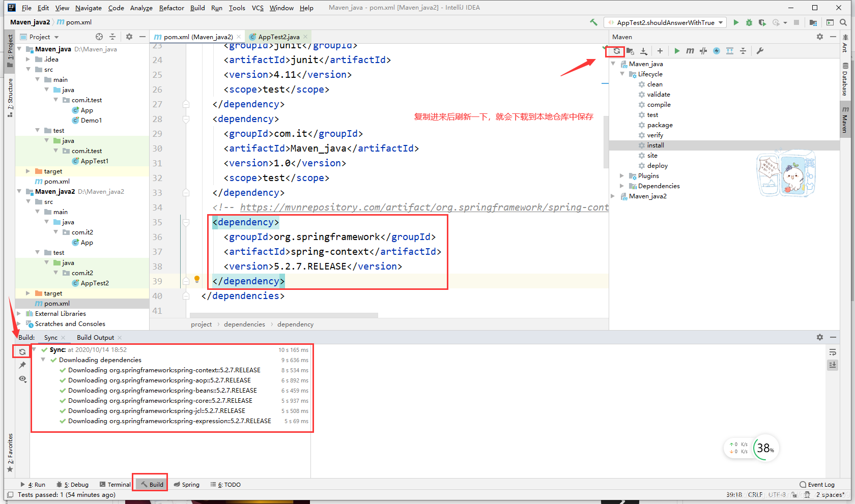Open the eye view options in Build panel
This screenshot has height=504, width=855.
22,379
